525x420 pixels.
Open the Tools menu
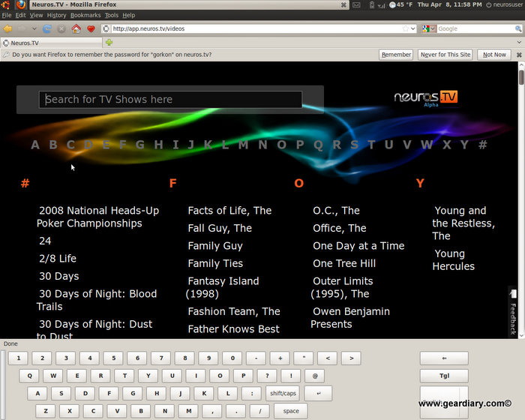pos(112,15)
